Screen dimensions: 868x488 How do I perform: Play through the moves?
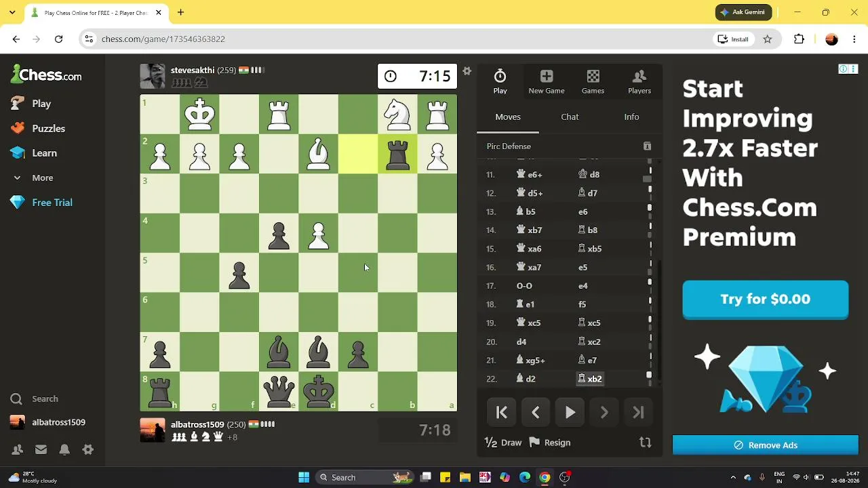pyautogui.click(x=570, y=412)
